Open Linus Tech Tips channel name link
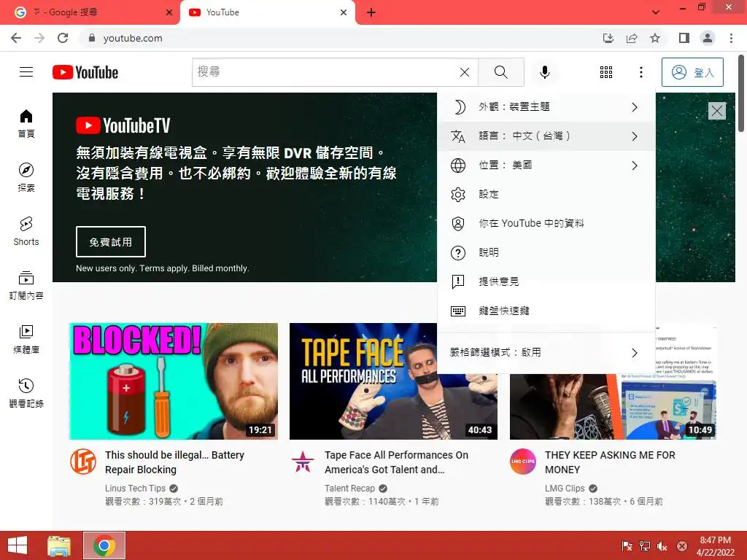747x560 pixels. pyautogui.click(x=135, y=488)
